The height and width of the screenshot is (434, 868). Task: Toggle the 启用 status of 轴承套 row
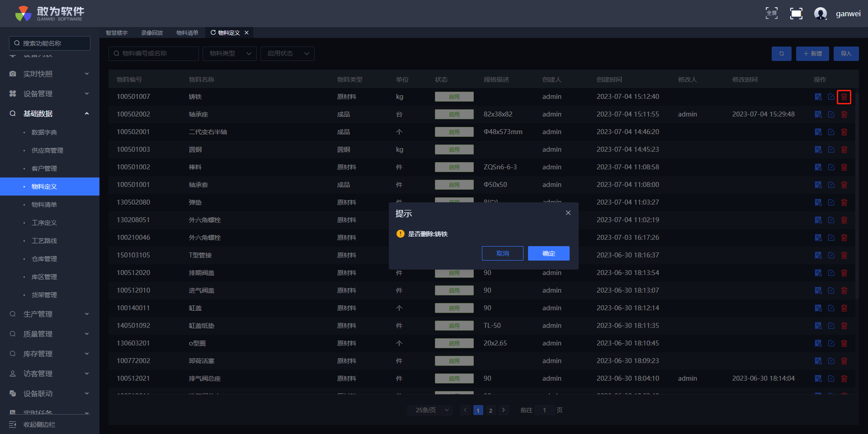(x=454, y=185)
